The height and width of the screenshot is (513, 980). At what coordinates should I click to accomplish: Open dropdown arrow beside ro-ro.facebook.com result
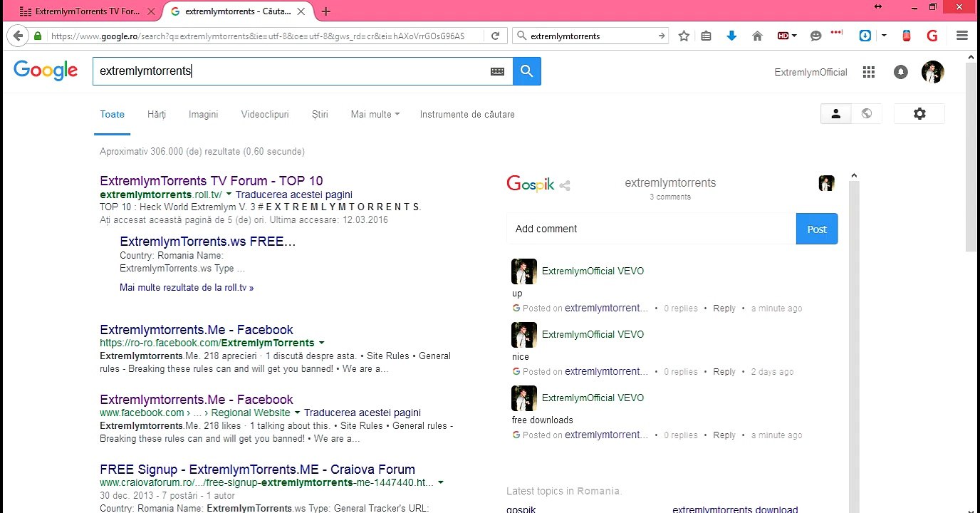(321, 343)
